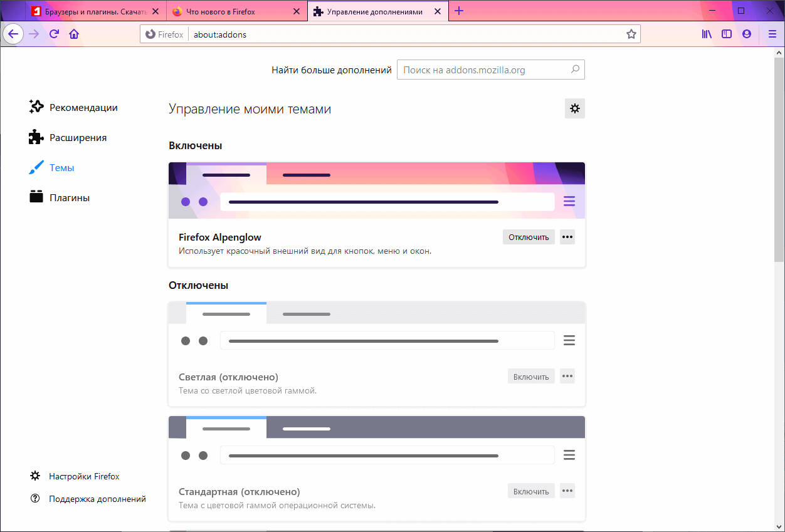Open Расширения category in sidebar
The width and height of the screenshot is (785, 532).
point(68,137)
